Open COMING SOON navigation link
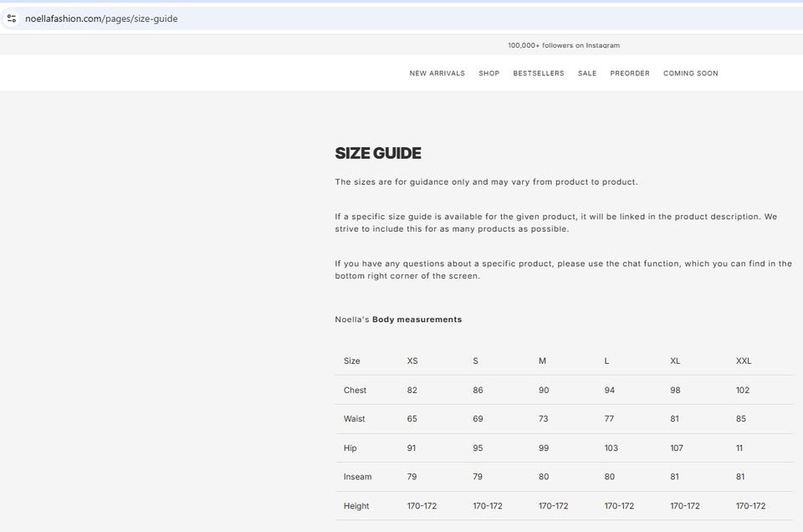This screenshot has height=532, width=803. pos(690,74)
